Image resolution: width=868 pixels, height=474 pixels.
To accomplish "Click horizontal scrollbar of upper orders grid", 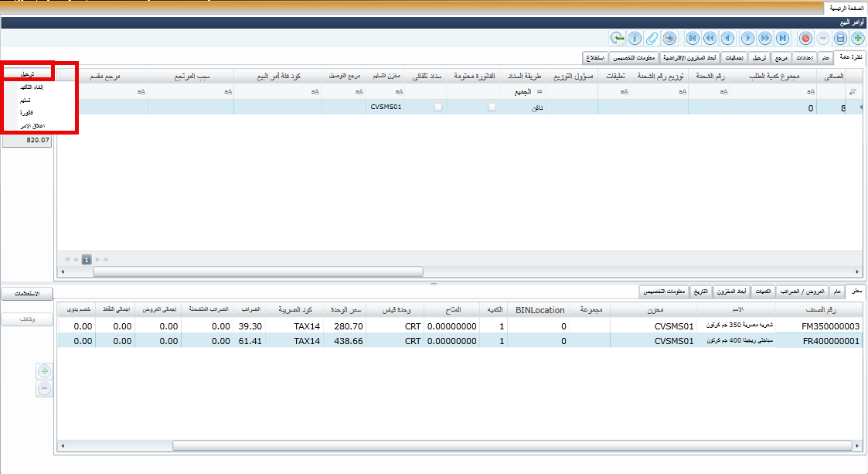I will point(258,271).
